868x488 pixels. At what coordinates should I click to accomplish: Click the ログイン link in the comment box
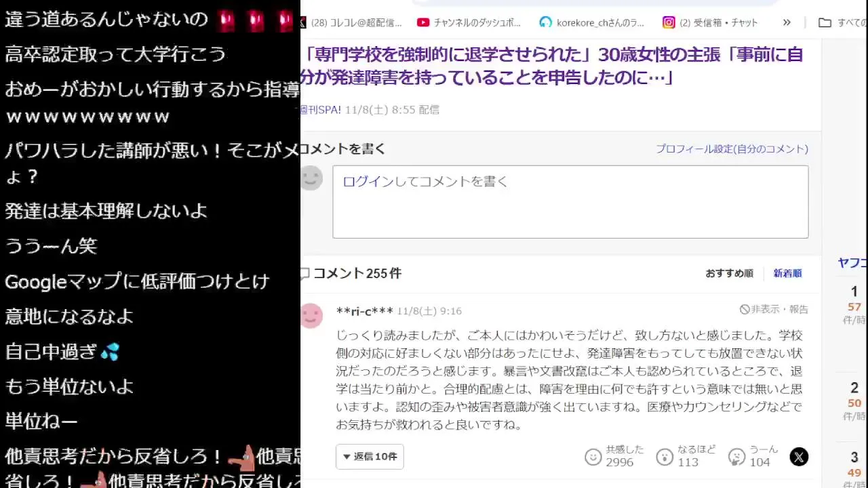[368, 181]
